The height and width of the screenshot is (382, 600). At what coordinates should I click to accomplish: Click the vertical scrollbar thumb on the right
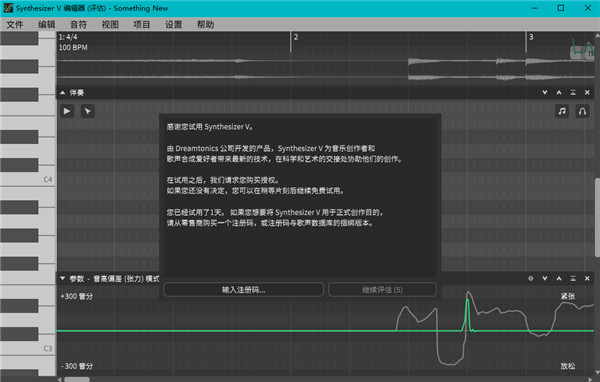pos(597,217)
